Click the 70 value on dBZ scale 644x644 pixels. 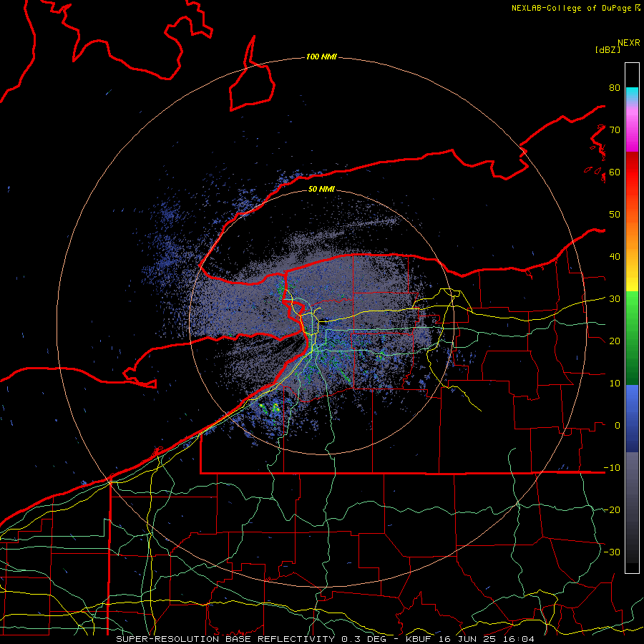coord(615,130)
